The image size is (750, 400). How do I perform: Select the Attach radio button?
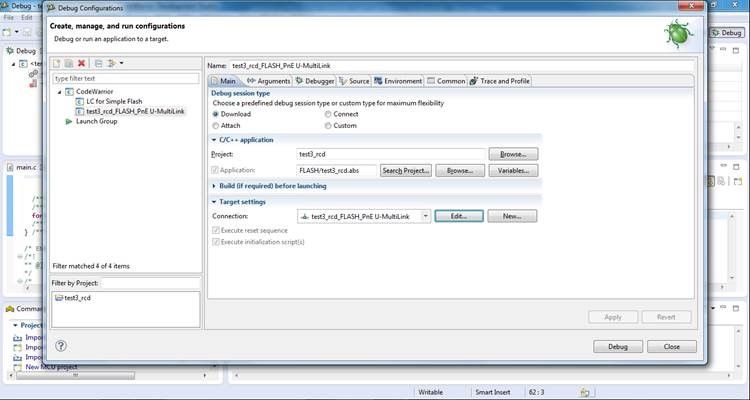(x=216, y=126)
